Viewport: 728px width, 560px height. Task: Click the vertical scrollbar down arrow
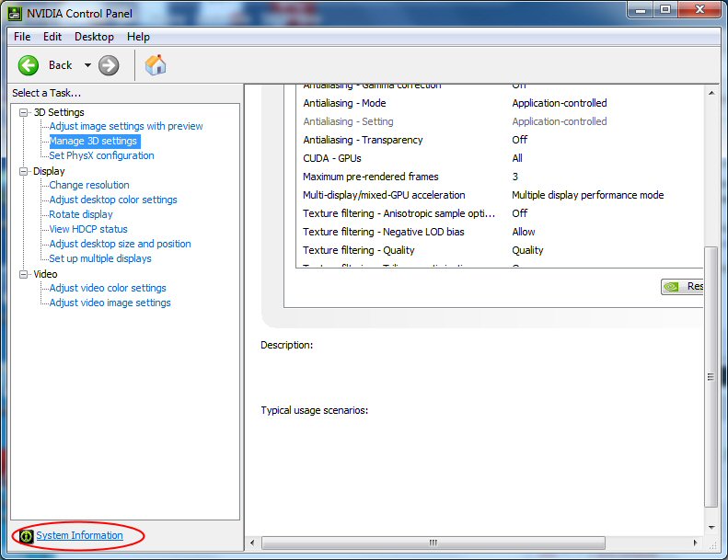711,528
